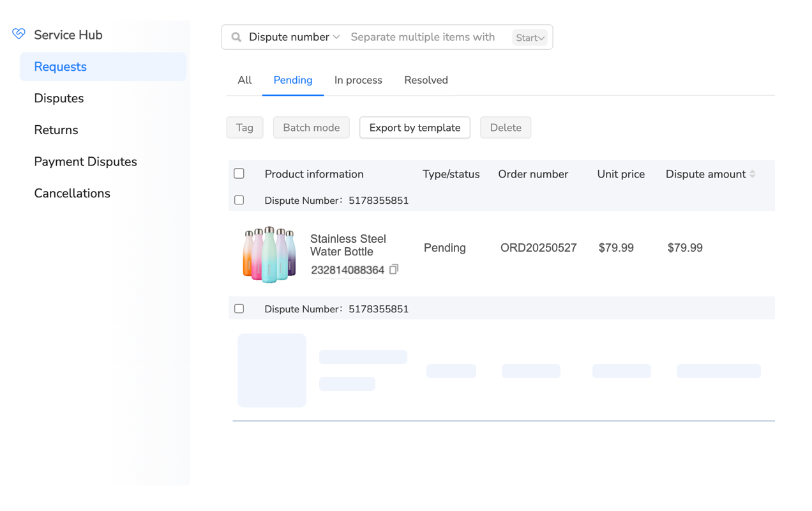This screenshot has height=511, width=812.
Task: Navigate to Disputes in the sidebar
Action: (x=59, y=98)
